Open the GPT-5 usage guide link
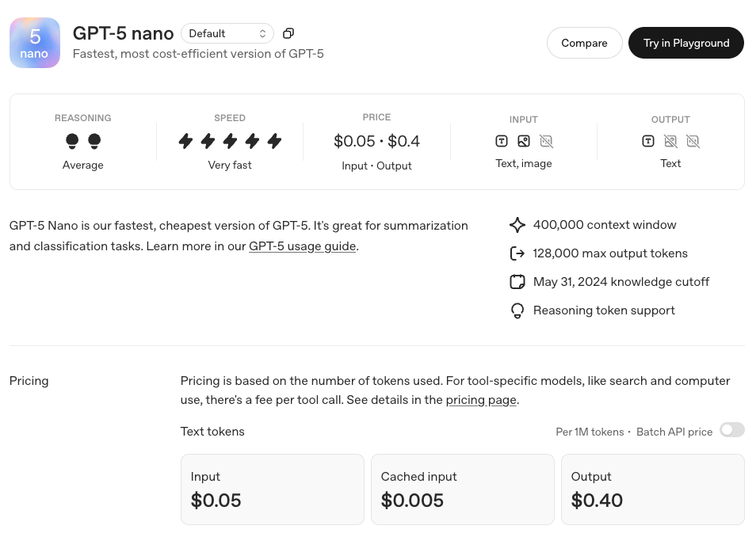Image resolution: width=756 pixels, height=533 pixels. tap(302, 246)
